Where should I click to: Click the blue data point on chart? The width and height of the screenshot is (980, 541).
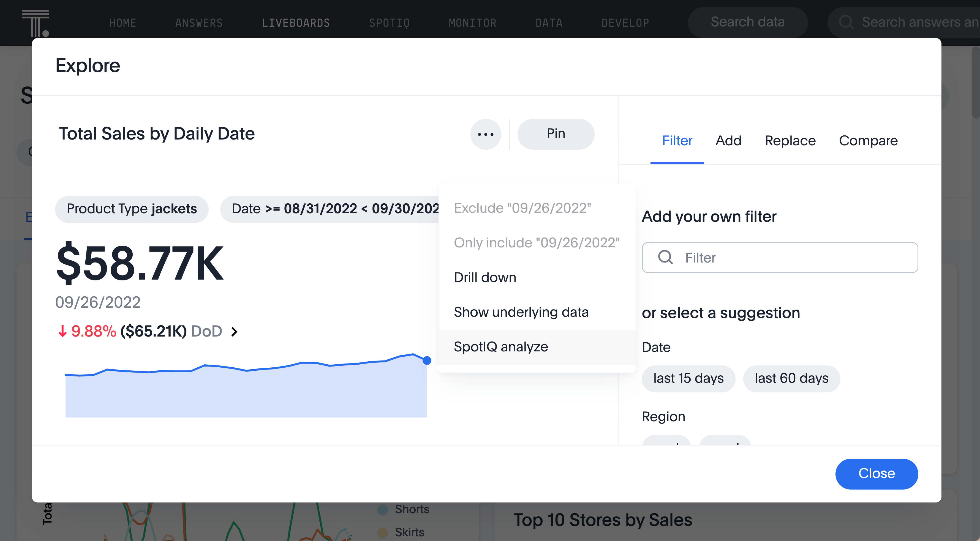(x=427, y=360)
